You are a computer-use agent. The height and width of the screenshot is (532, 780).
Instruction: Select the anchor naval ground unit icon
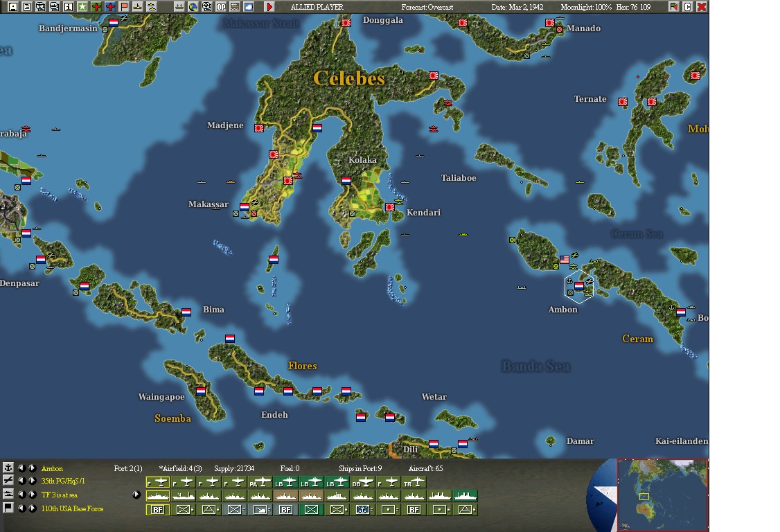point(363,510)
